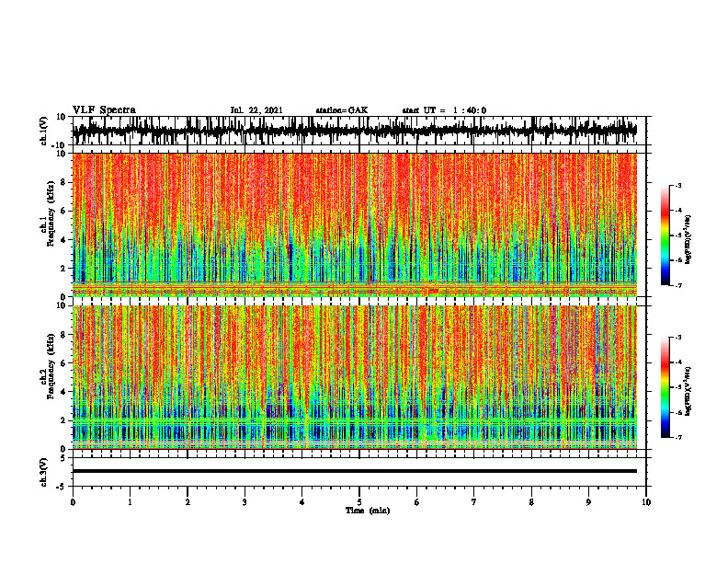Click the ch.1 PSD color scale bar
This screenshot has width=728, height=563.
coord(665,236)
